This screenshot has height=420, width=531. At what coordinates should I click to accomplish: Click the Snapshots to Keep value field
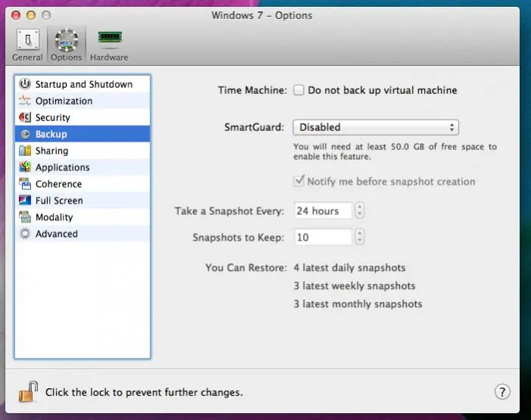[322, 238]
